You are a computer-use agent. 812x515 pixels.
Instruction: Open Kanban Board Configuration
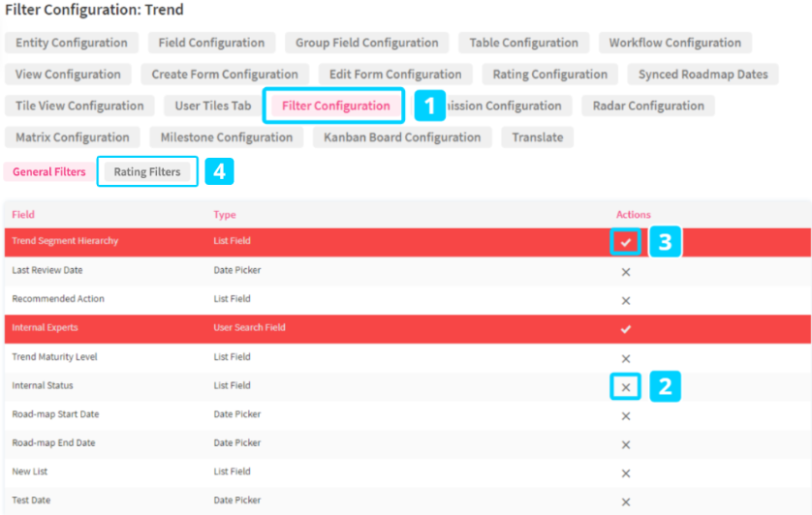pyautogui.click(x=402, y=137)
